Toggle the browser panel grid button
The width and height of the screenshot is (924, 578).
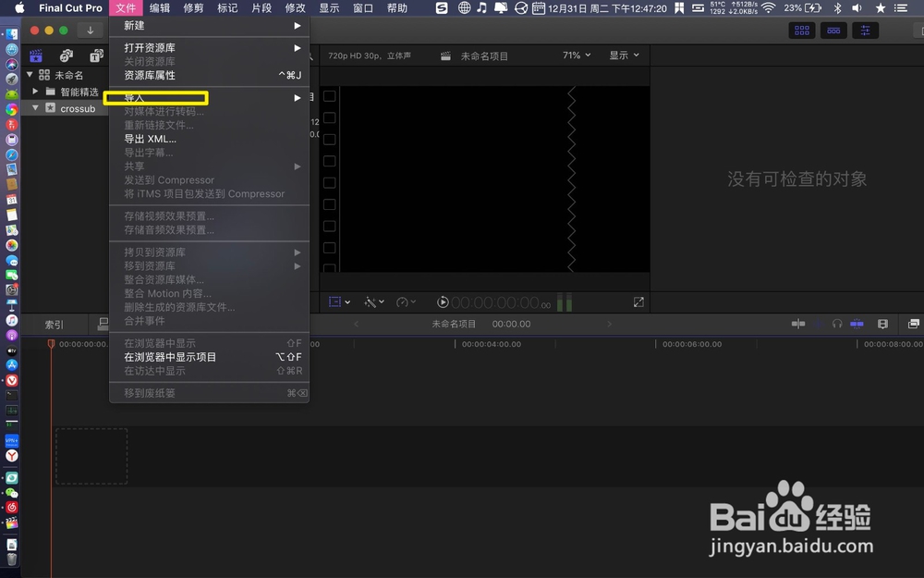pos(802,31)
